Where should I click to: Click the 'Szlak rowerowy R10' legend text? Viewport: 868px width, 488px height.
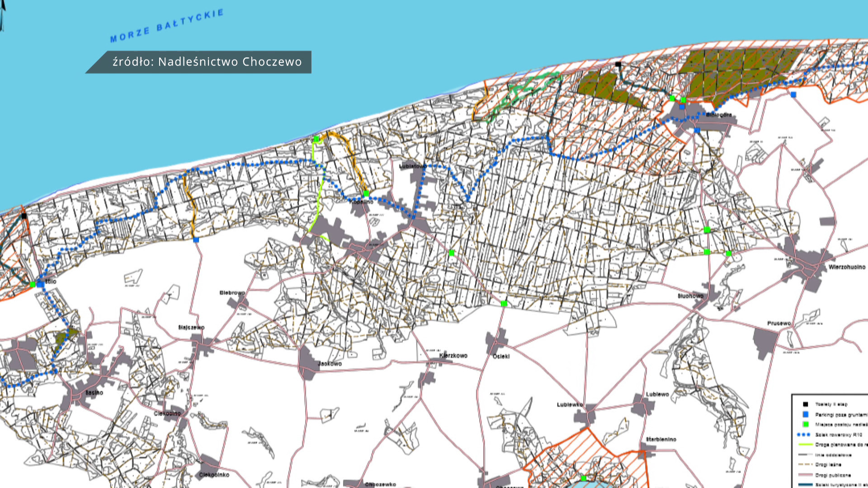click(x=839, y=435)
